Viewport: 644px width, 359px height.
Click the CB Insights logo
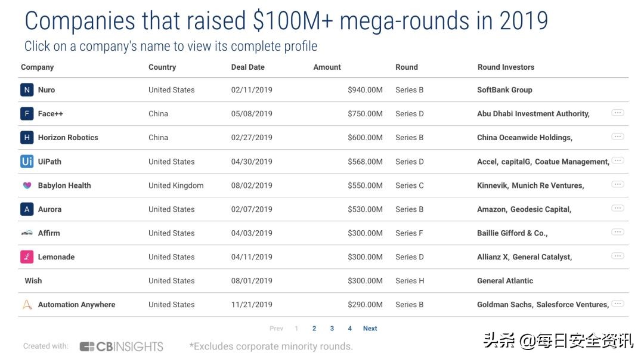122,346
